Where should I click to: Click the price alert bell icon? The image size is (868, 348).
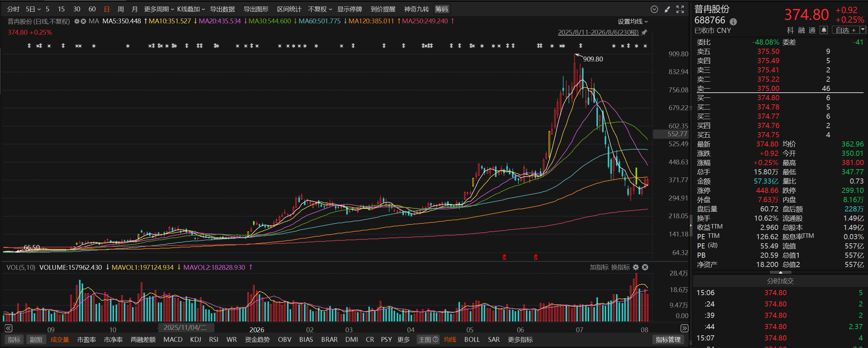click(x=823, y=30)
